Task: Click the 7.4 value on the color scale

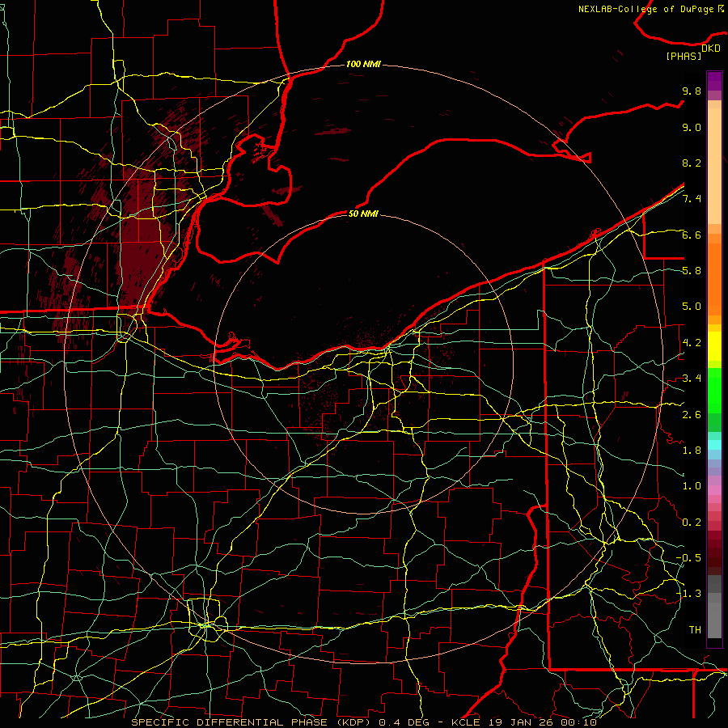Action: click(x=692, y=199)
